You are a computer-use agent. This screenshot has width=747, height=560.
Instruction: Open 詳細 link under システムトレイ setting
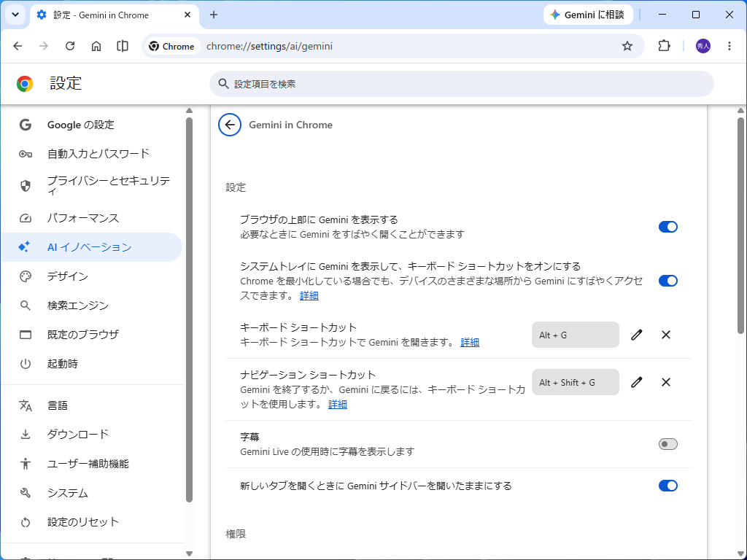309,296
